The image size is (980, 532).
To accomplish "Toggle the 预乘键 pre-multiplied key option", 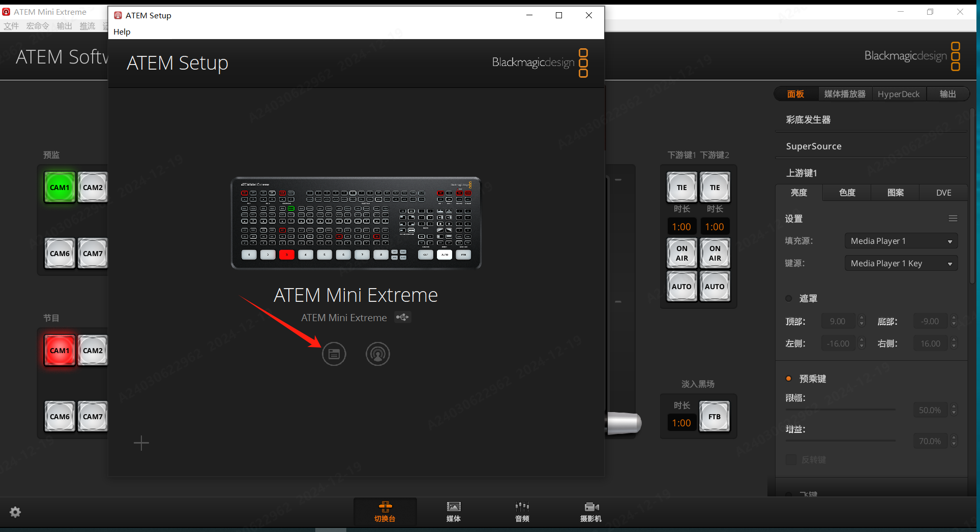I will point(789,379).
